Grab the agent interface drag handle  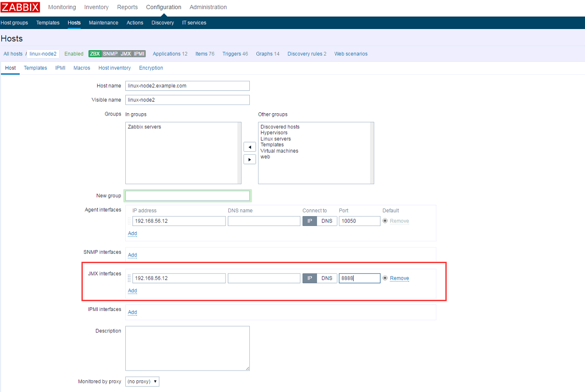coord(129,221)
